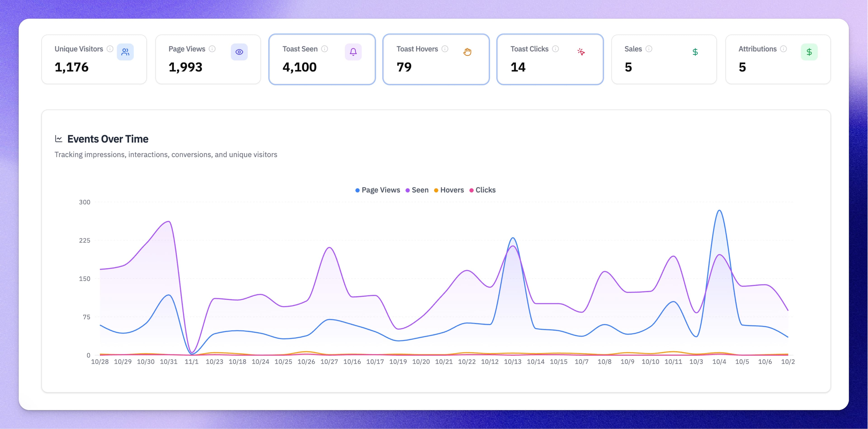
Task: Open the Sales info tooltip
Action: click(649, 49)
